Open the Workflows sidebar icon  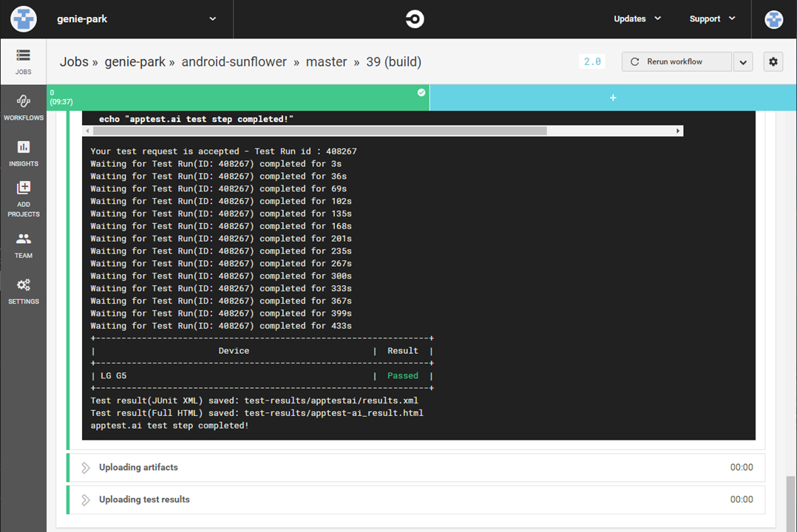point(24,107)
